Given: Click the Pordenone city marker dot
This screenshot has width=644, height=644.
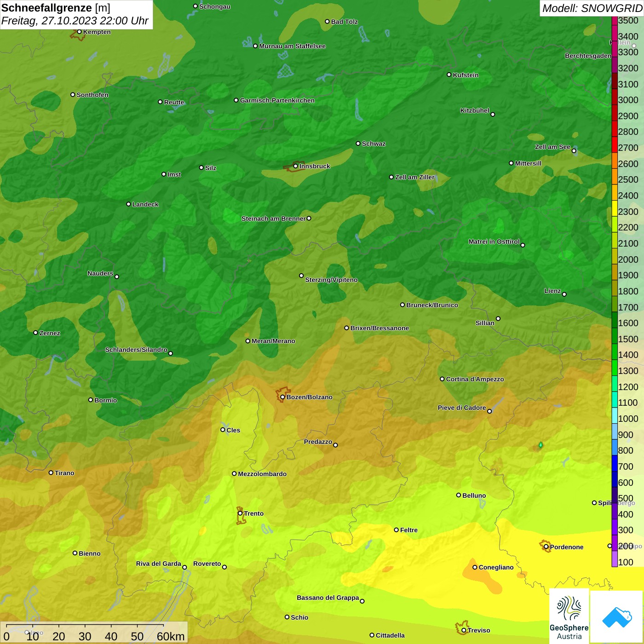Looking at the screenshot, I should click(546, 547).
